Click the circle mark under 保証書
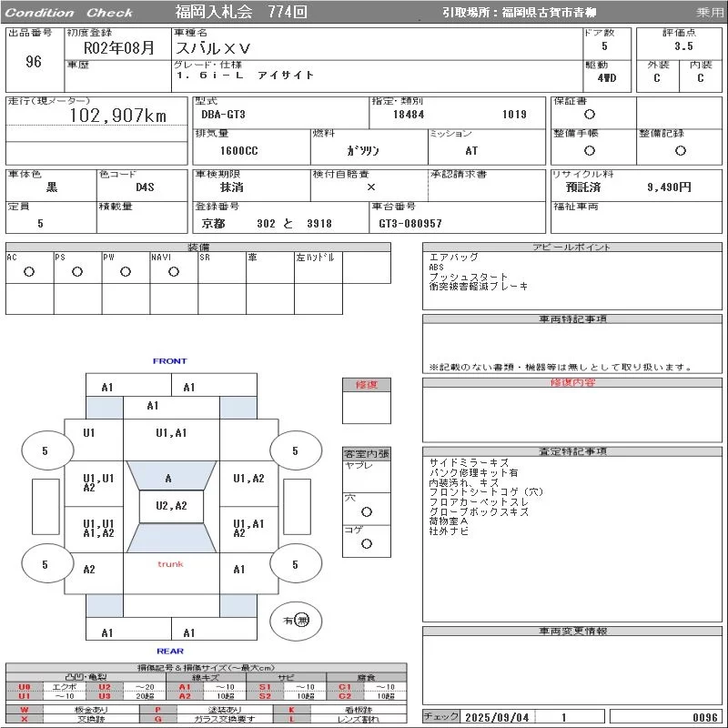 pos(590,115)
